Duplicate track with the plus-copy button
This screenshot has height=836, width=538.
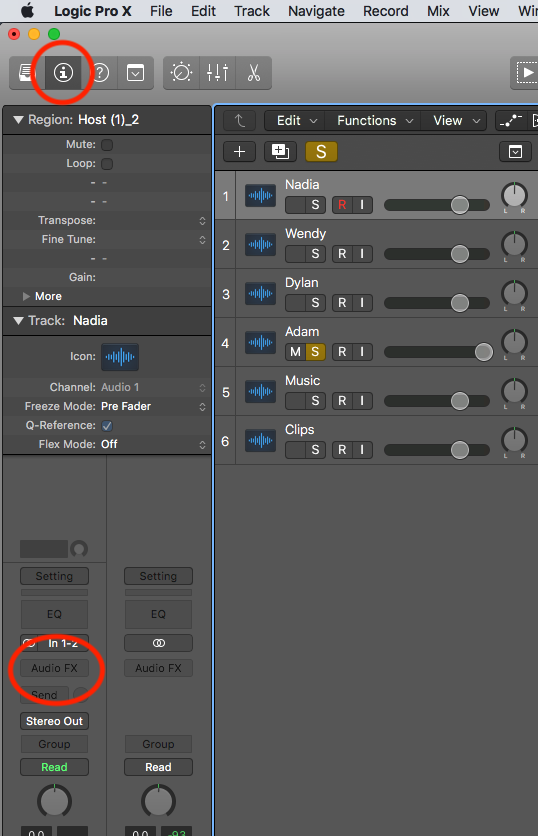pyautogui.click(x=280, y=152)
